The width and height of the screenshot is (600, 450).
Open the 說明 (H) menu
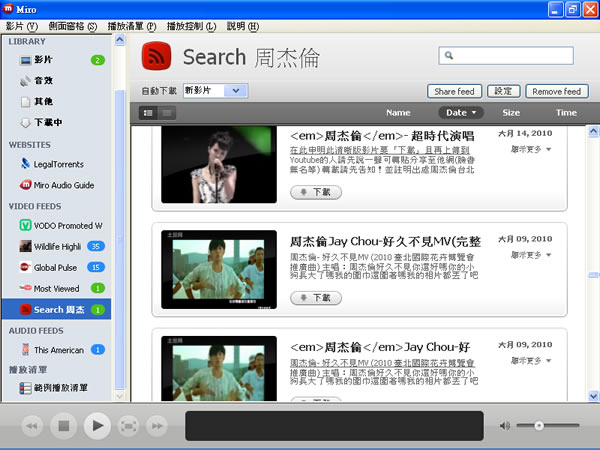click(x=243, y=26)
